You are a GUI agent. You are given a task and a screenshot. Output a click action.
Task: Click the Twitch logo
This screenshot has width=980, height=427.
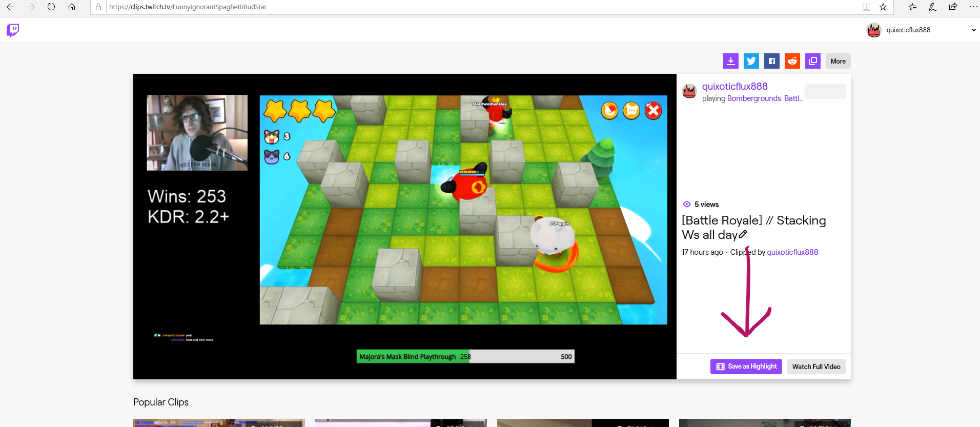coord(13,30)
